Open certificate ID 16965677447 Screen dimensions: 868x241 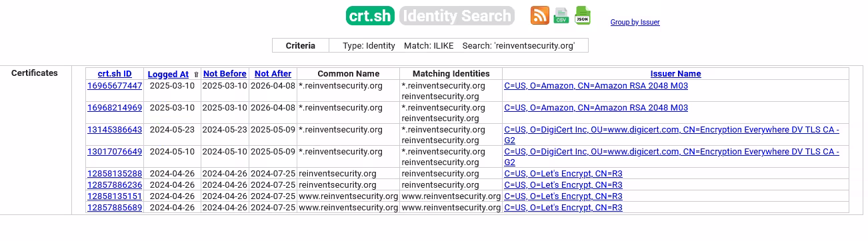click(115, 86)
